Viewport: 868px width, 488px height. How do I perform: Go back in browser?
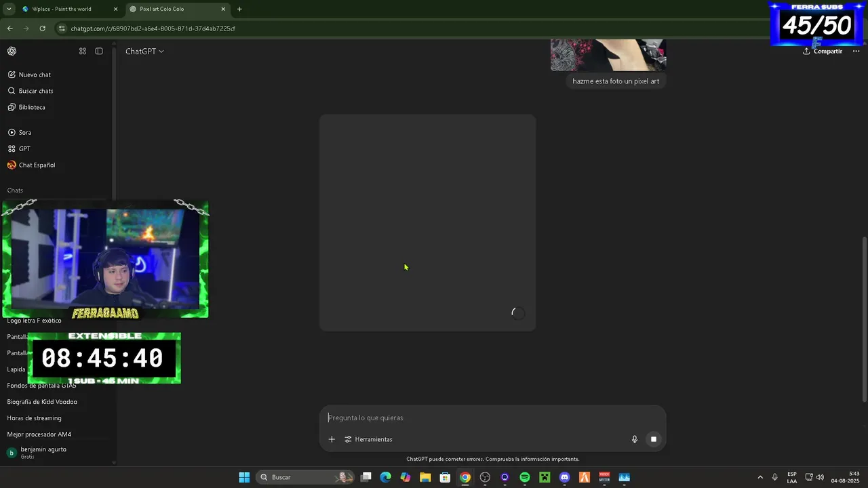[x=9, y=28]
